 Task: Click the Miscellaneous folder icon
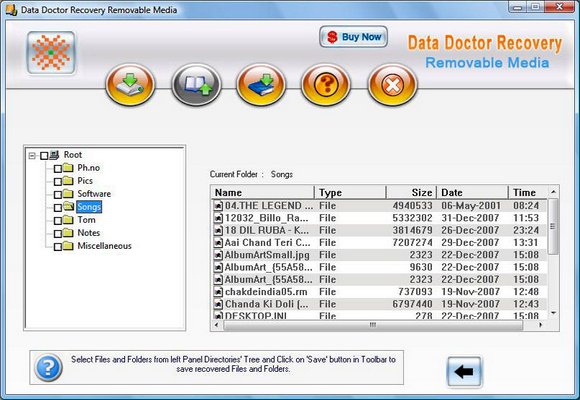pyautogui.click(x=68, y=246)
